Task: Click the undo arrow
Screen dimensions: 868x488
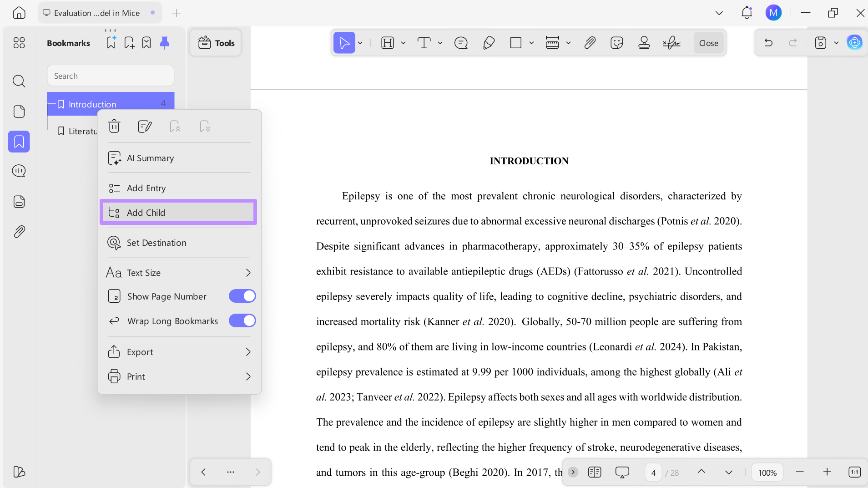Action: [768, 43]
